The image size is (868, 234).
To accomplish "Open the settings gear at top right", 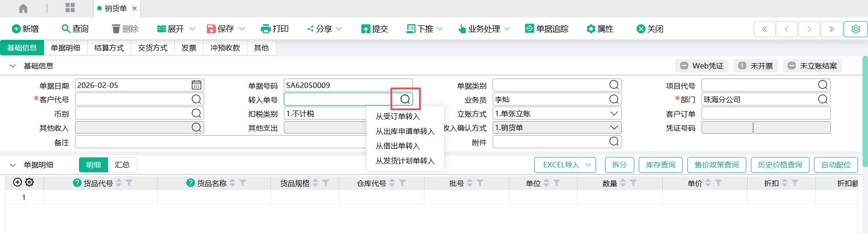I will pos(855,29).
